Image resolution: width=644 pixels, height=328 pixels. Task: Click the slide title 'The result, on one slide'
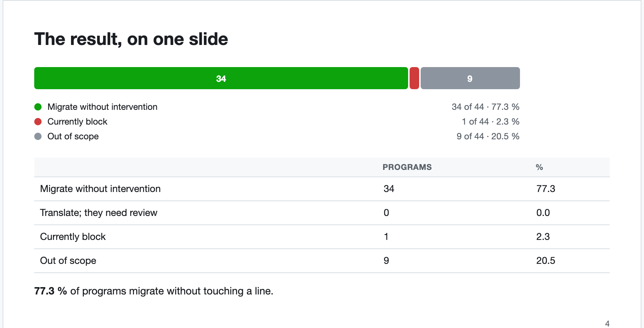tap(131, 39)
